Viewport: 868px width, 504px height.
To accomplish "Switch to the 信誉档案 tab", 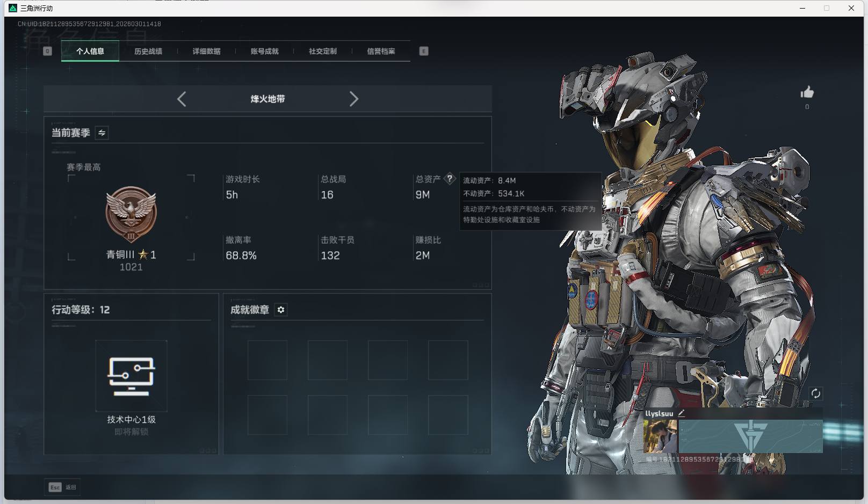I will pyautogui.click(x=381, y=51).
